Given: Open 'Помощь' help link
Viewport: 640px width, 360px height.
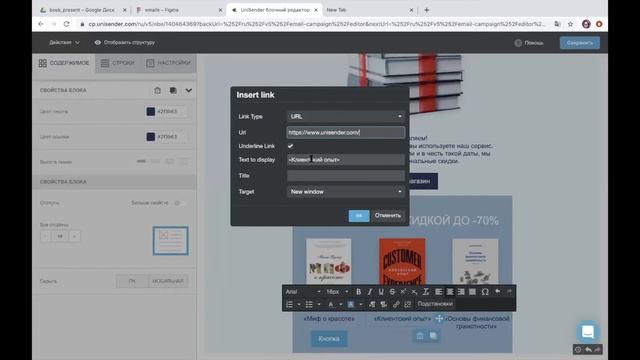Looking at the screenshot, I should point(529,43).
